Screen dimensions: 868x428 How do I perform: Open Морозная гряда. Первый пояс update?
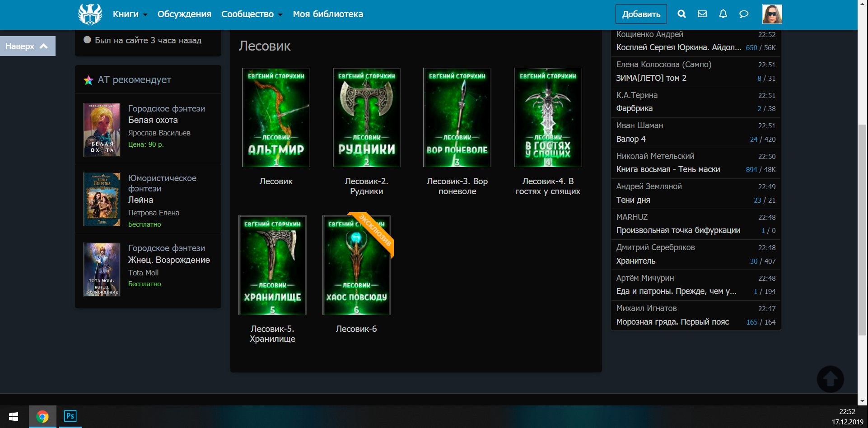[672, 322]
